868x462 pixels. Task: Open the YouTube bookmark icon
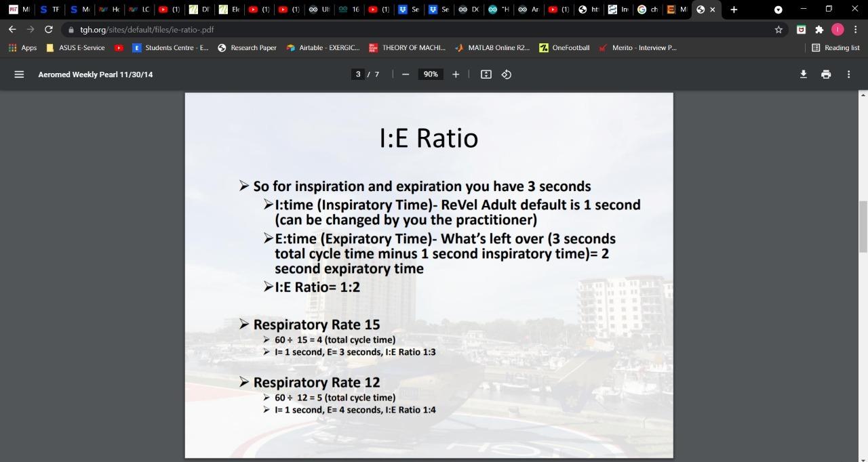119,47
